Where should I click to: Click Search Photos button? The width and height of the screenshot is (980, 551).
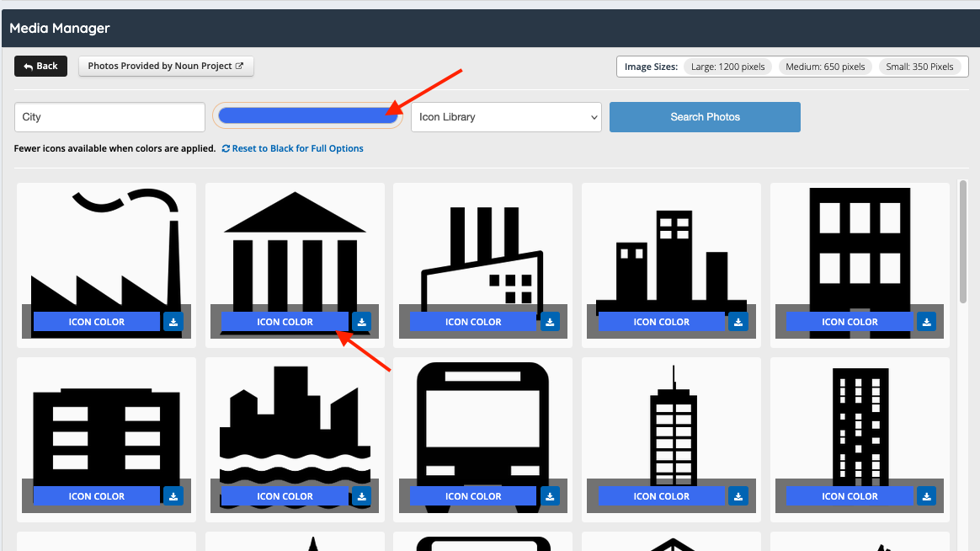(x=705, y=117)
